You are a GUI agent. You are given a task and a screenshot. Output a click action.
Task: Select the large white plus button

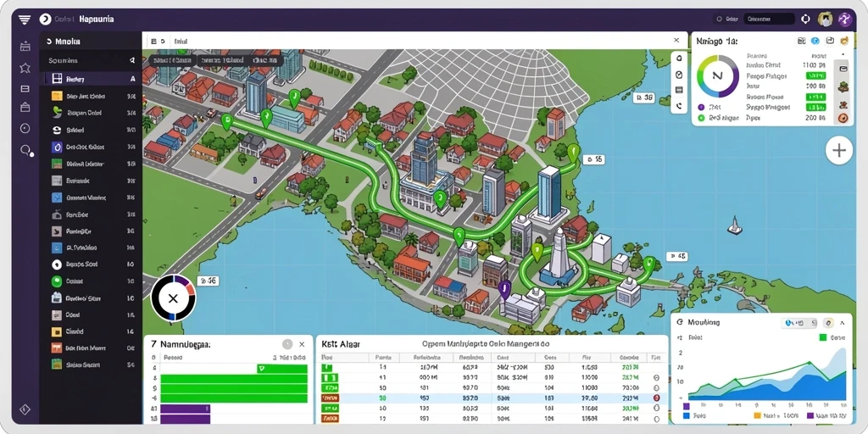pyautogui.click(x=838, y=150)
